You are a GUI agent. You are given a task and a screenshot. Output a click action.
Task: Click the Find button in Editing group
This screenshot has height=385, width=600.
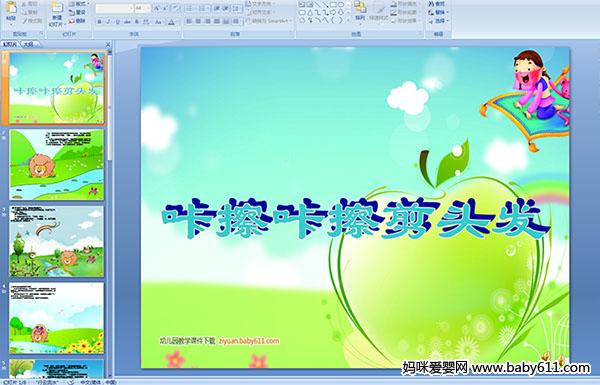coord(438,4)
